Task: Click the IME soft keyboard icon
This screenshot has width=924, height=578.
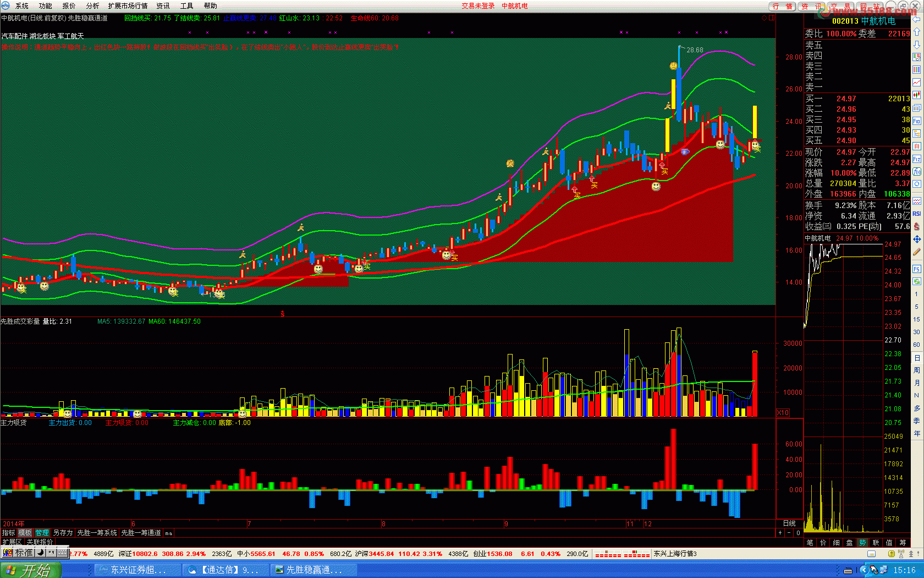Action: (62, 552)
